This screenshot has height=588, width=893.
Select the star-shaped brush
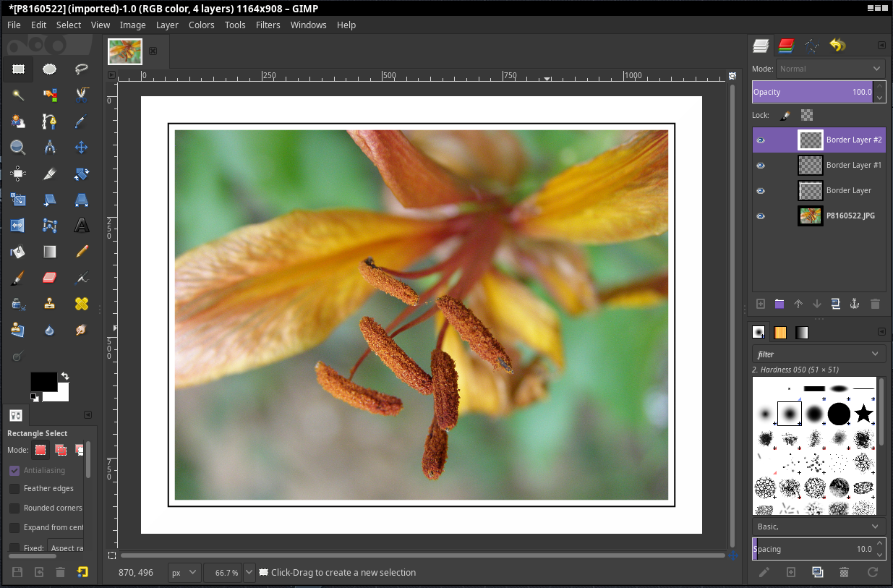pyautogui.click(x=863, y=414)
